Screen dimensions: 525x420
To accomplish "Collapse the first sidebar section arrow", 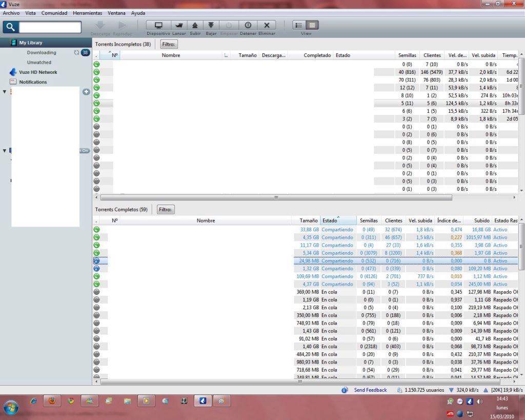I will pos(5,92).
